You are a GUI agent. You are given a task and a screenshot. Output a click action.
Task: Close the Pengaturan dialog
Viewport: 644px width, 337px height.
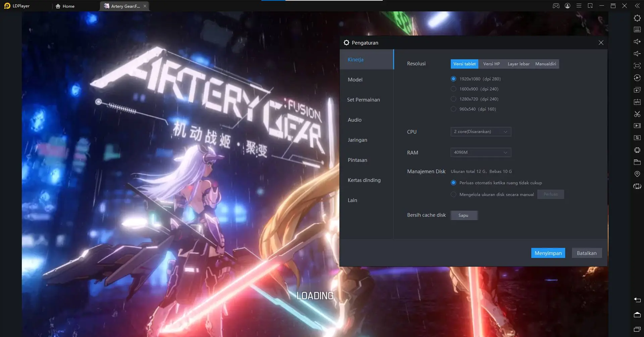(601, 43)
